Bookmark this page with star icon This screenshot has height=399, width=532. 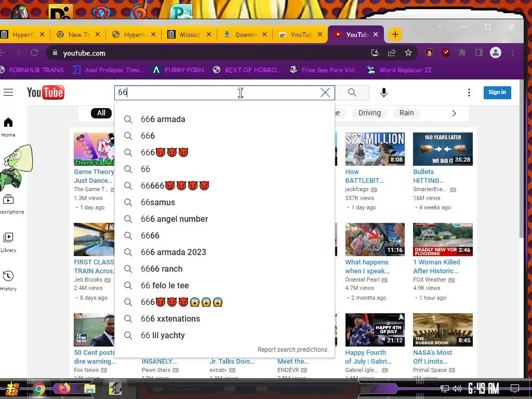[x=408, y=52]
